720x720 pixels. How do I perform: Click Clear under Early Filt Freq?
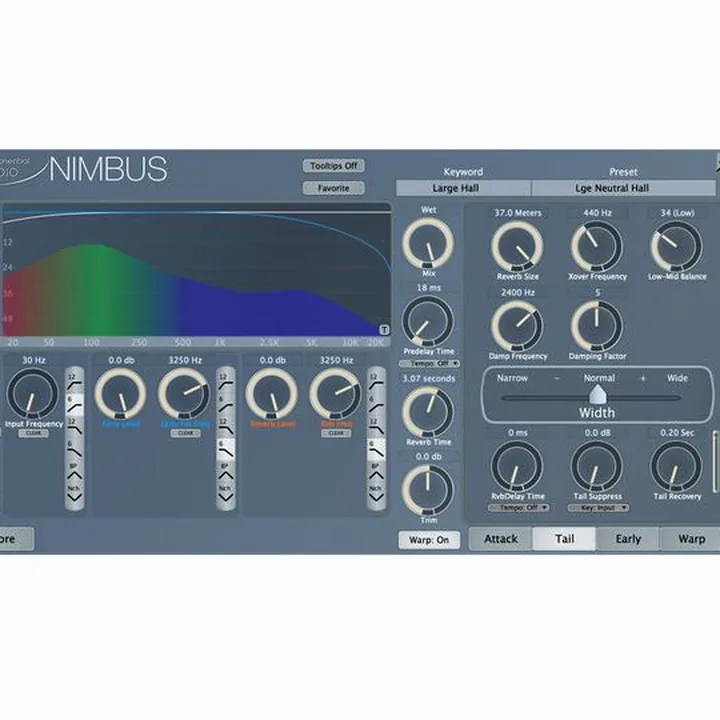click(186, 433)
